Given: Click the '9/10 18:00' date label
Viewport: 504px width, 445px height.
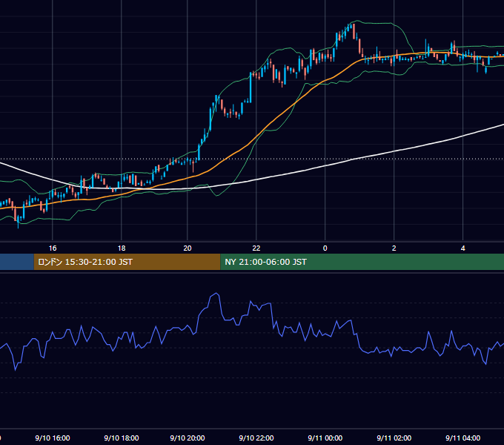Looking at the screenshot, I should tap(122, 438).
